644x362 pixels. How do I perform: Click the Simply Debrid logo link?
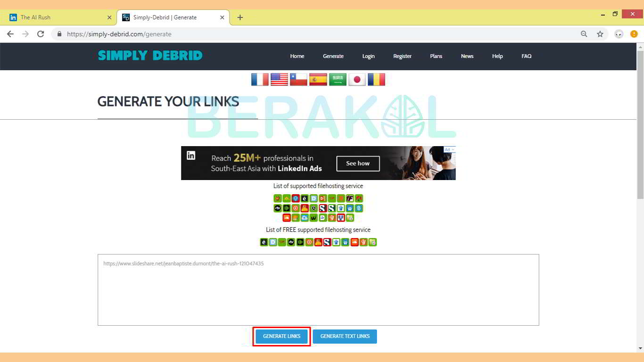coord(150,56)
